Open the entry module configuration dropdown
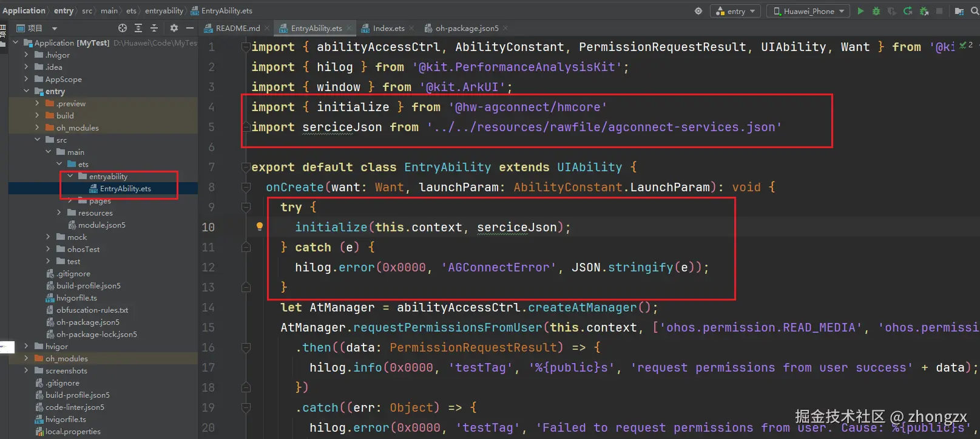This screenshot has width=980, height=439. (736, 11)
